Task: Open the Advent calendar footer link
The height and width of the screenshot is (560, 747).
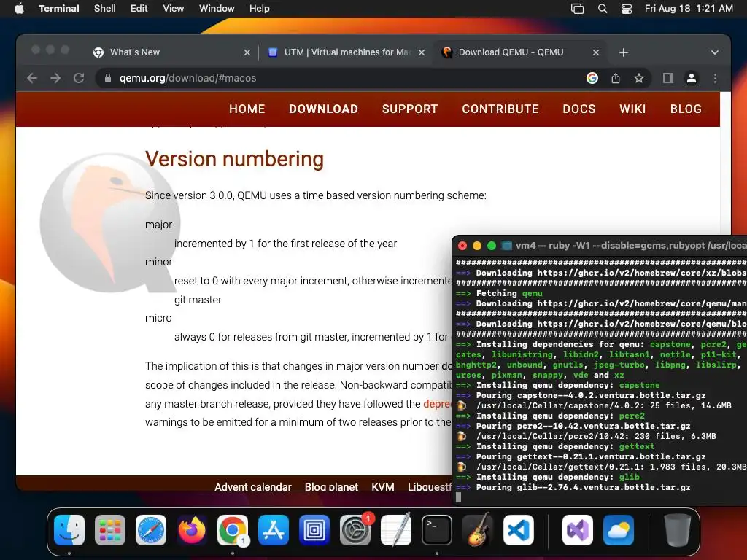Action: (x=253, y=486)
